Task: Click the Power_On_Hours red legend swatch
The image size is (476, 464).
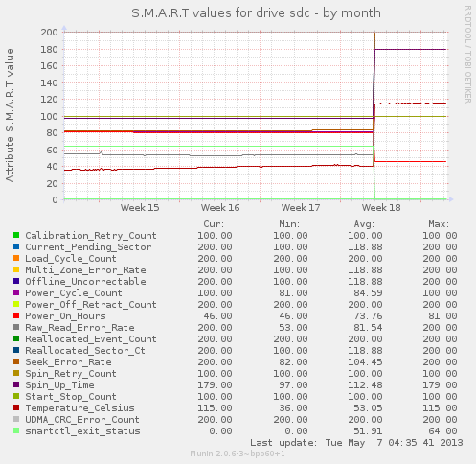Action: [16, 315]
